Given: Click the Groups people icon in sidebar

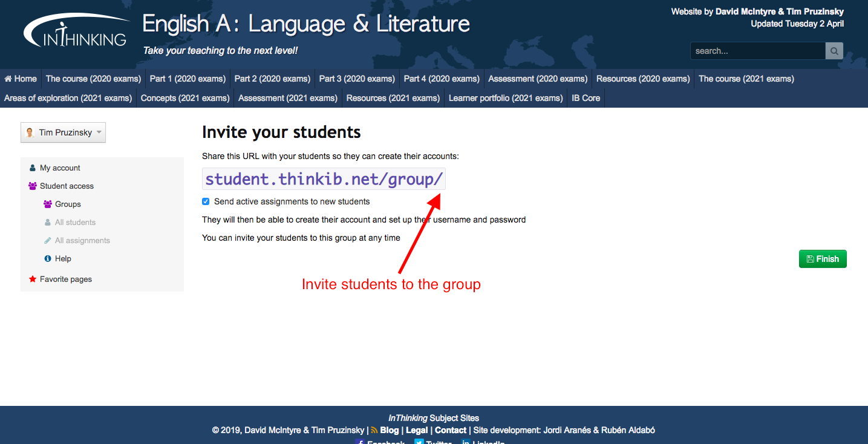Looking at the screenshot, I should click(x=48, y=204).
